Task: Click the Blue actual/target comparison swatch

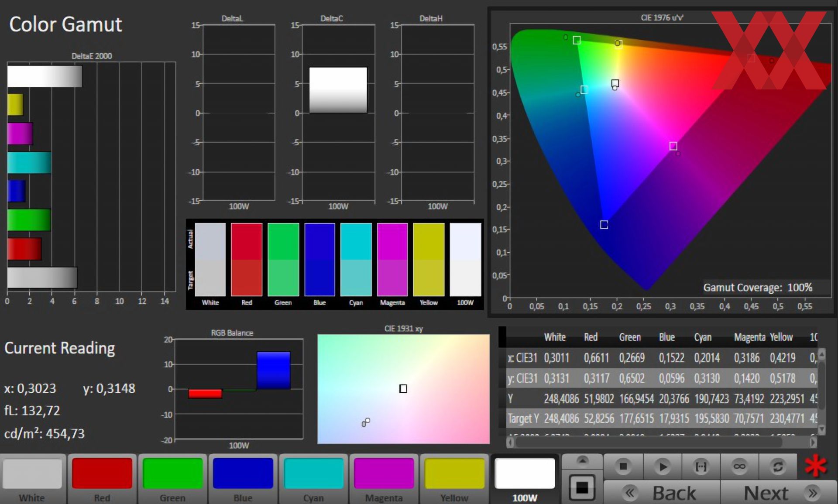Action: tap(319, 260)
